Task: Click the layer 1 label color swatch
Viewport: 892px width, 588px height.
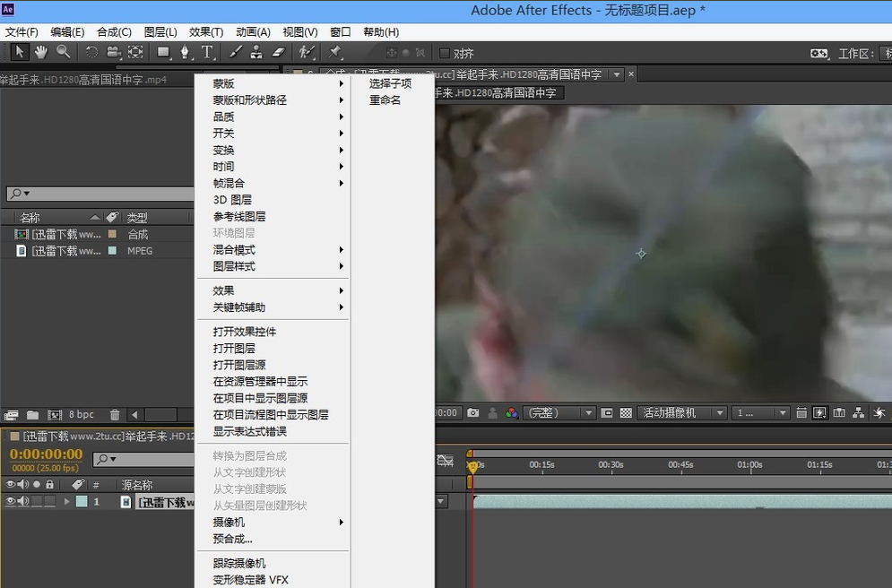Action: point(82,502)
